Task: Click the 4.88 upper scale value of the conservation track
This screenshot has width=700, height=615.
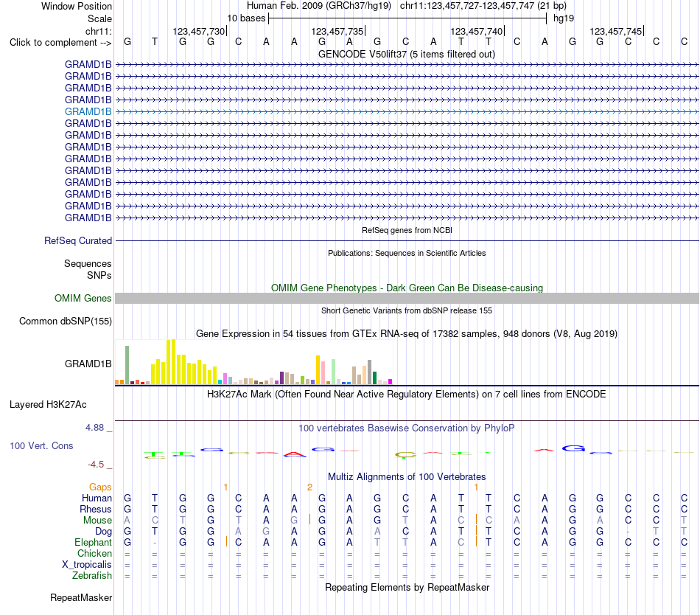Action: click(x=94, y=428)
